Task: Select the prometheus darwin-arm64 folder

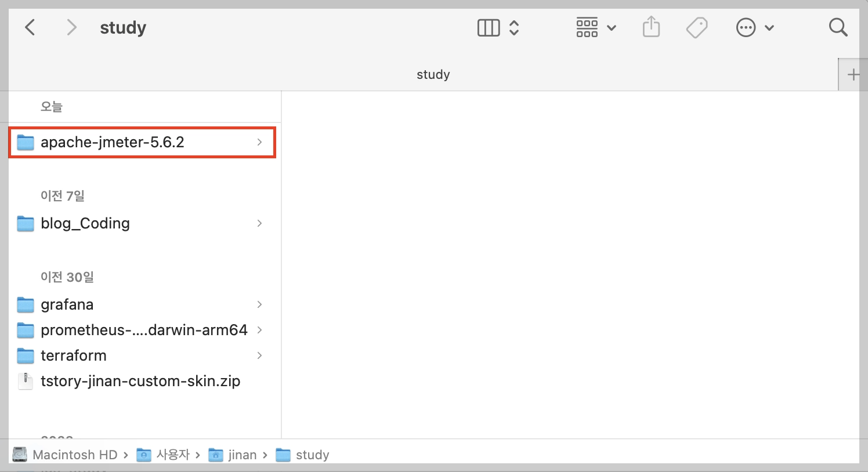Action: click(142, 330)
